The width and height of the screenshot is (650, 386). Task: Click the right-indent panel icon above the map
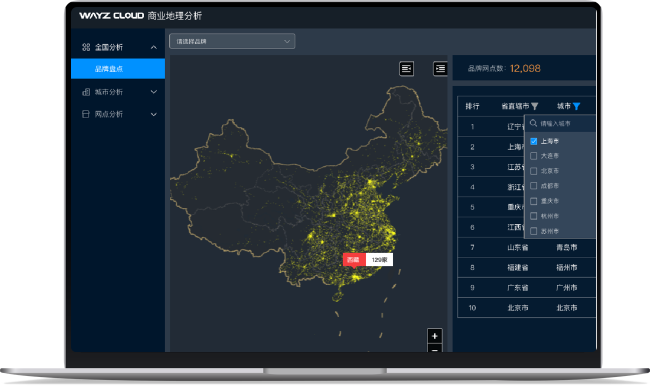440,68
